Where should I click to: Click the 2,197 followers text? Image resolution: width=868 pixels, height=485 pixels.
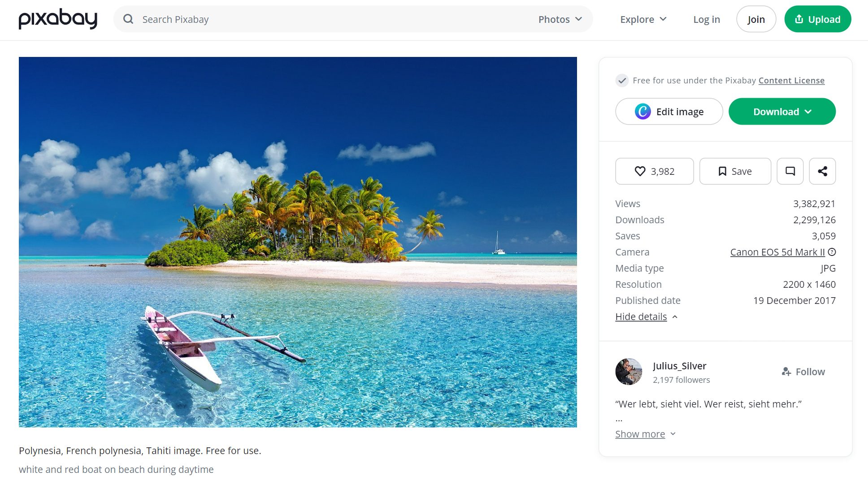coord(681,380)
